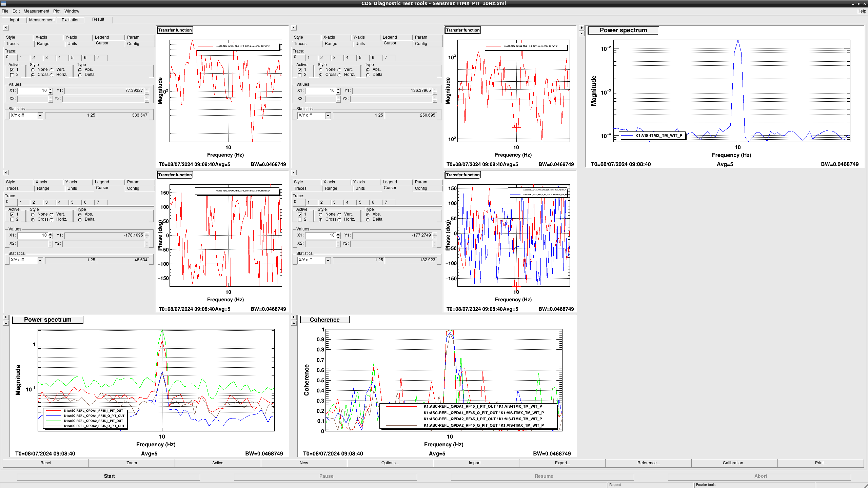Image resolution: width=868 pixels, height=488 pixels.
Task: Open Y-axis tab in Y1 136.37965 panel
Action: (x=359, y=37)
